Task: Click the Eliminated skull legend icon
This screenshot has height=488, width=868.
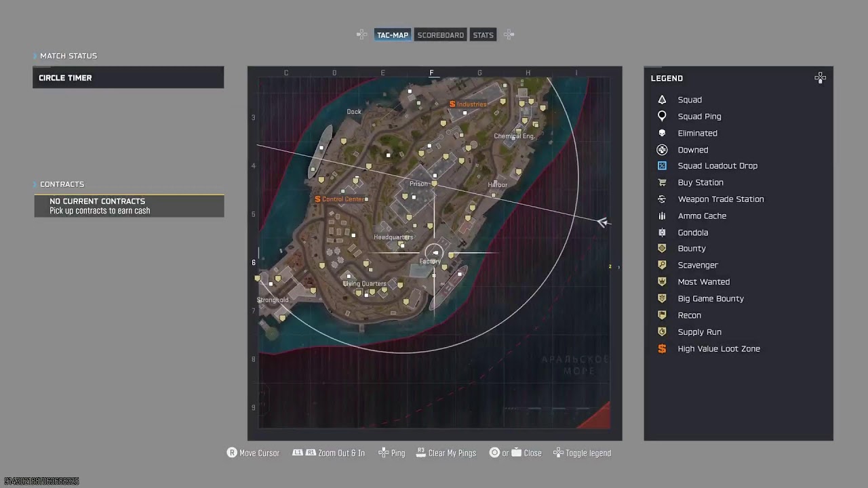Action: click(662, 133)
